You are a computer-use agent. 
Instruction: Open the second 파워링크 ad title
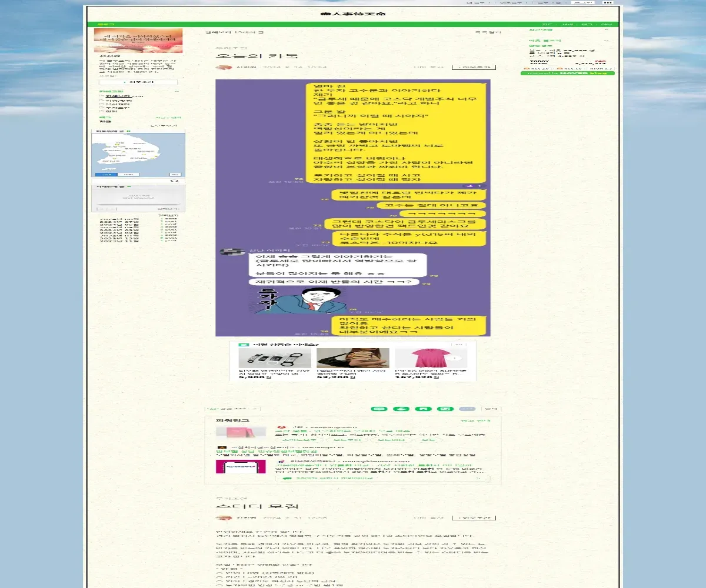pyautogui.click(x=267, y=451)
